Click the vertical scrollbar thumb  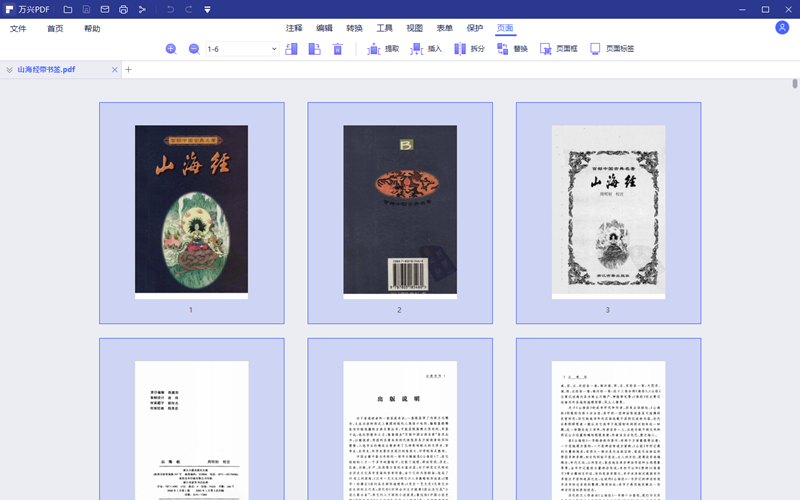[x=795, y=84]
